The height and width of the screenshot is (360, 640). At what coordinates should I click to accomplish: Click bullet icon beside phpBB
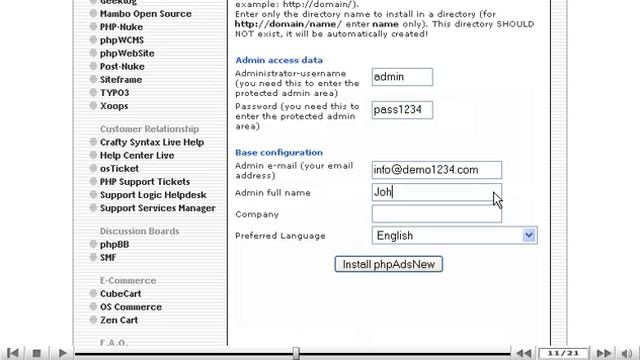coord(93,244)
